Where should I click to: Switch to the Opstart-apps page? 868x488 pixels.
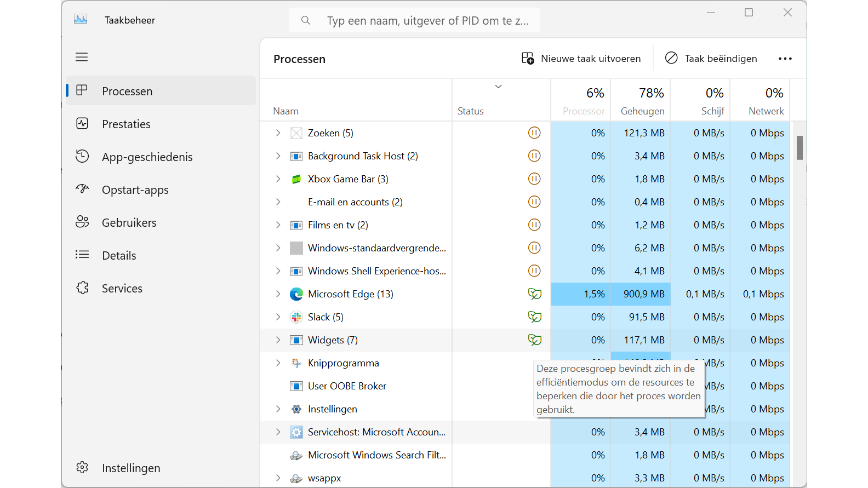135,190
